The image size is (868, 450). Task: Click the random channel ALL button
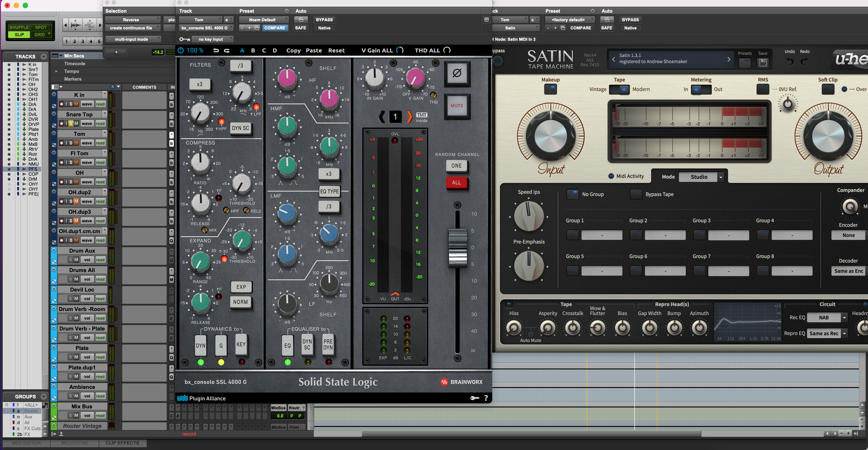(x=457, y=183)
